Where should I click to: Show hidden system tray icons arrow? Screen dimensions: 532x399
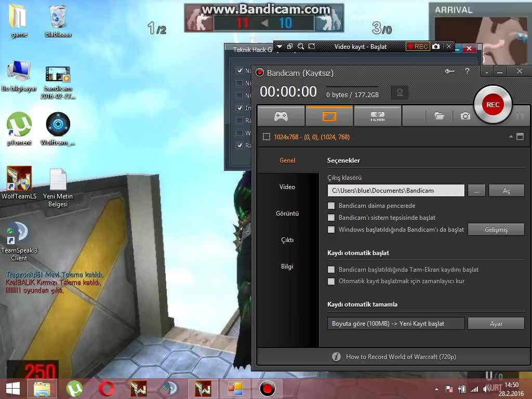tap(436, 389)
